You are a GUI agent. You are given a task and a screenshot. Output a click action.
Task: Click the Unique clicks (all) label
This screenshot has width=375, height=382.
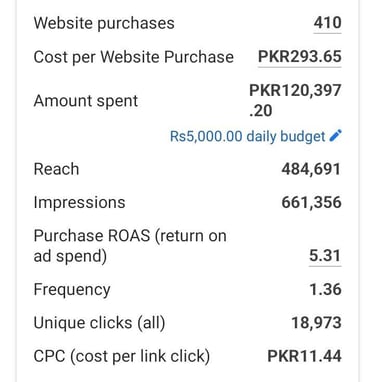click(99, 323)
